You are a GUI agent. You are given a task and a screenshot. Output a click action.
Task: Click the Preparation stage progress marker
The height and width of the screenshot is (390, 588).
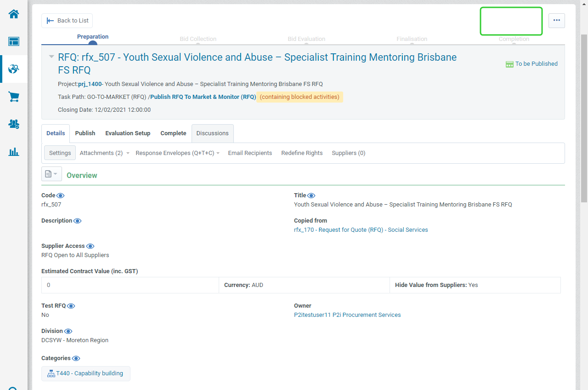click(93, 43)
